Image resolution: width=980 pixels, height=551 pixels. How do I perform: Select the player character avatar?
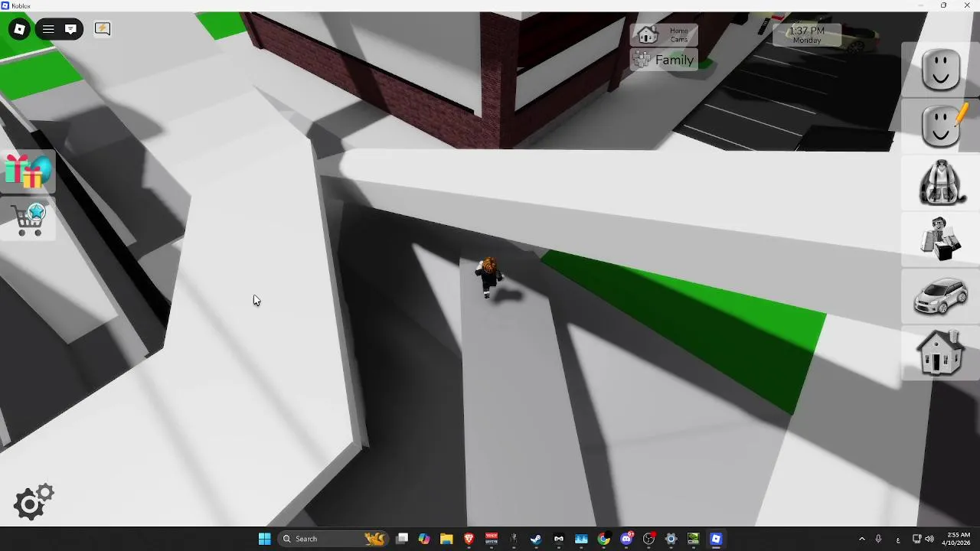pyautogui.click(x=488, y=277)
